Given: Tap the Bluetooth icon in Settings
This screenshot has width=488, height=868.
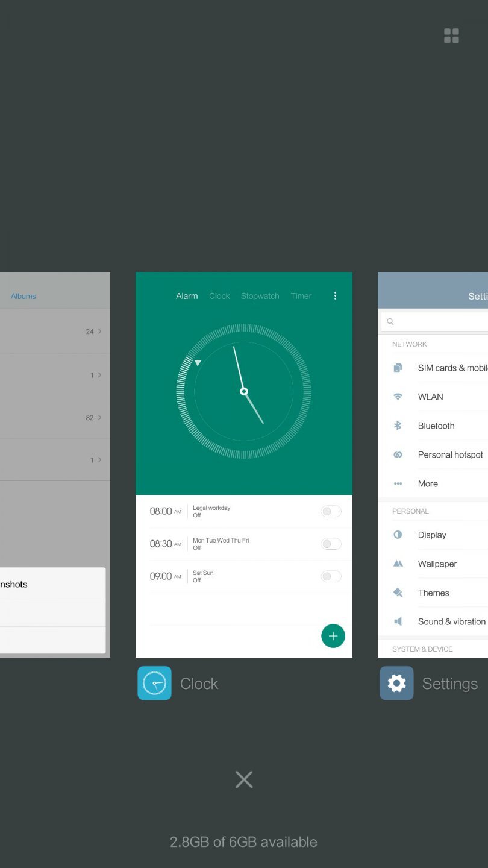Looking at the screenshot, I should click(398, 426).
